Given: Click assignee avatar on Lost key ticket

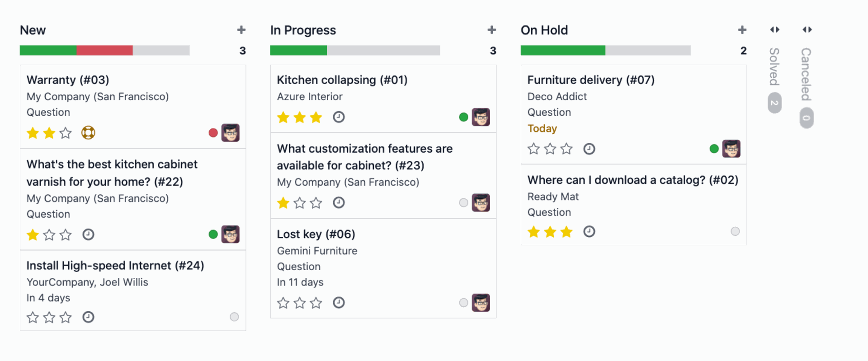Looking at the screenshot, I should [481, 303].
